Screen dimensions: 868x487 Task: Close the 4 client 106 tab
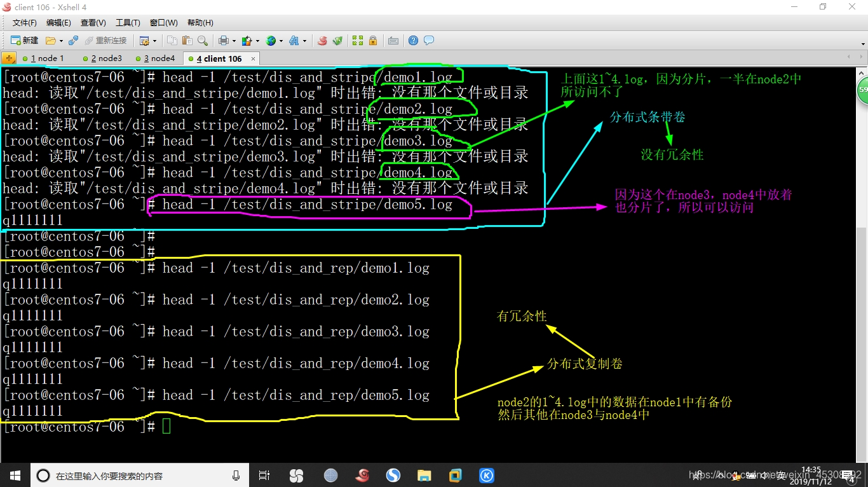253,58
